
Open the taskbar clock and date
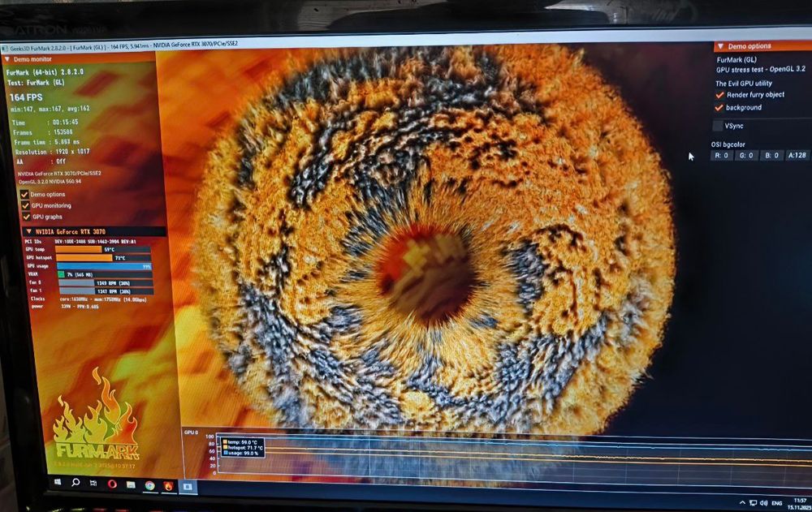pos(800,504)
